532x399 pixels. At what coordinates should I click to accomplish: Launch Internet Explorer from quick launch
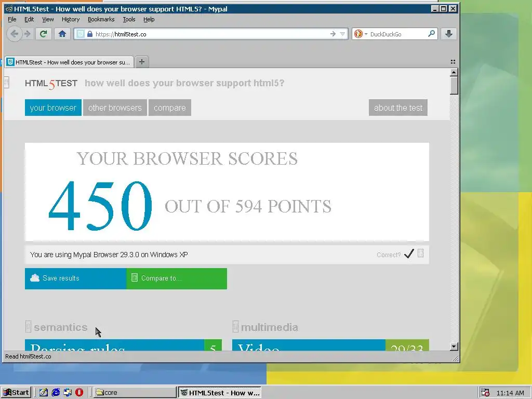click(56, 393)
